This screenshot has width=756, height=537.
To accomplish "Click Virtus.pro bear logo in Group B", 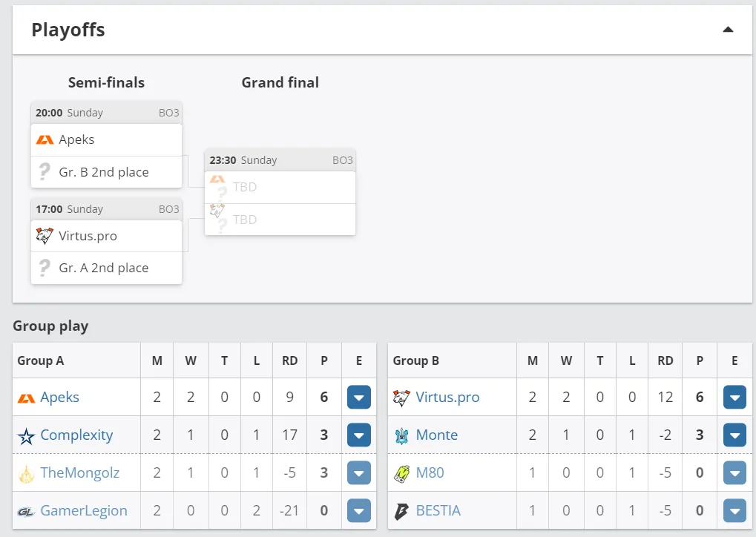I will tap(401, 398).
